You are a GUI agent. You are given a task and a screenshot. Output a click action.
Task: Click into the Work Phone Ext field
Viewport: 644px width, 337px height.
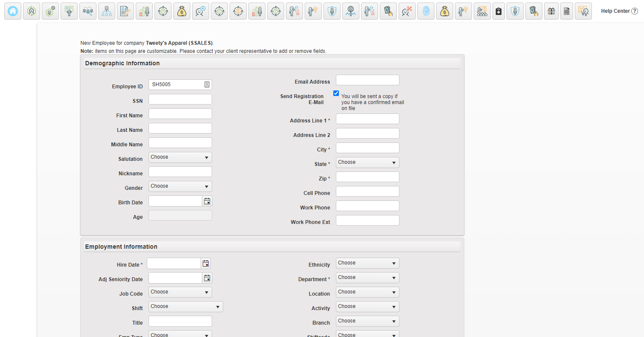click(x=367, y=221)
